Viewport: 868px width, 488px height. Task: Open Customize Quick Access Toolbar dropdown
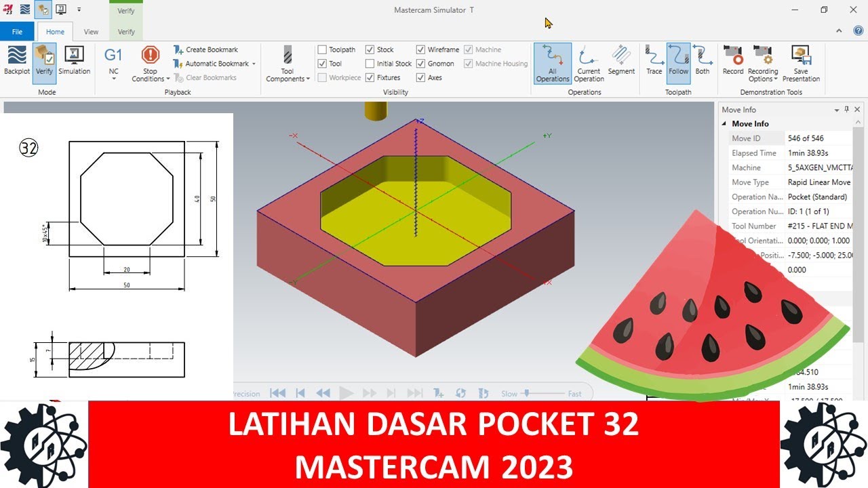coord(79,9)
